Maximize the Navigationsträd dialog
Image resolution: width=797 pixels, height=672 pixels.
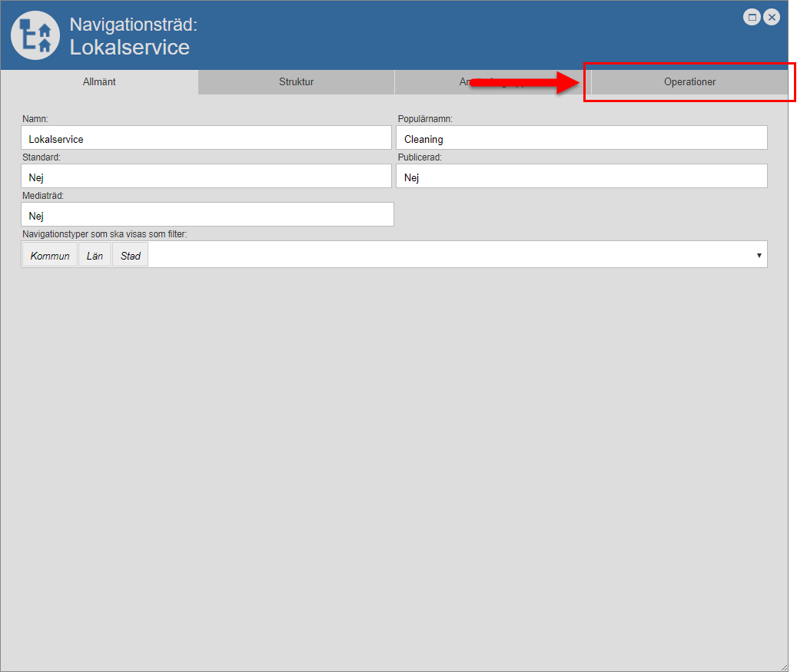click(752, 17)
